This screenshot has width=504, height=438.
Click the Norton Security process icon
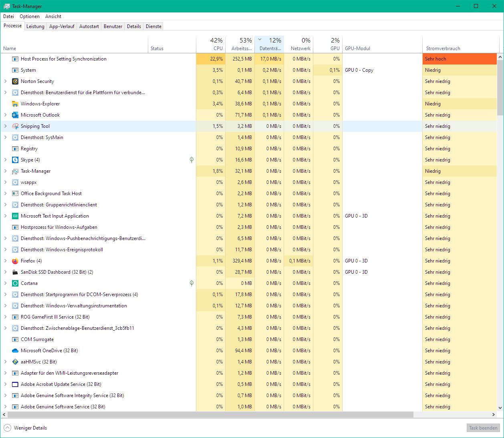[15, 81]
